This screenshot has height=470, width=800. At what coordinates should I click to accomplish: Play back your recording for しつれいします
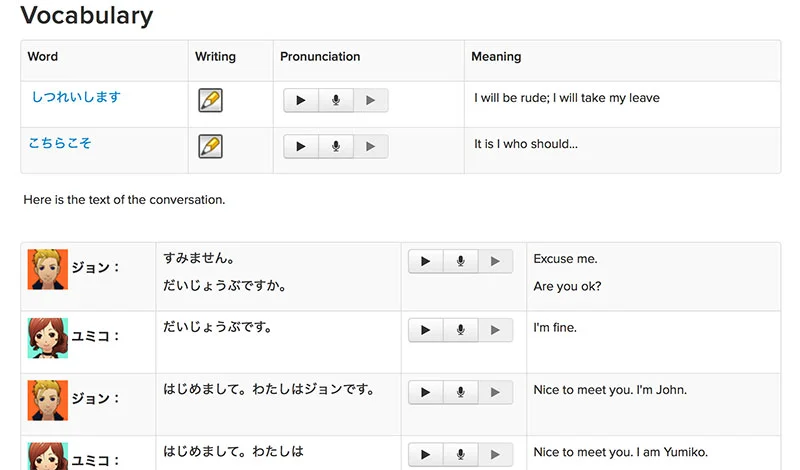tap(371, 100)
